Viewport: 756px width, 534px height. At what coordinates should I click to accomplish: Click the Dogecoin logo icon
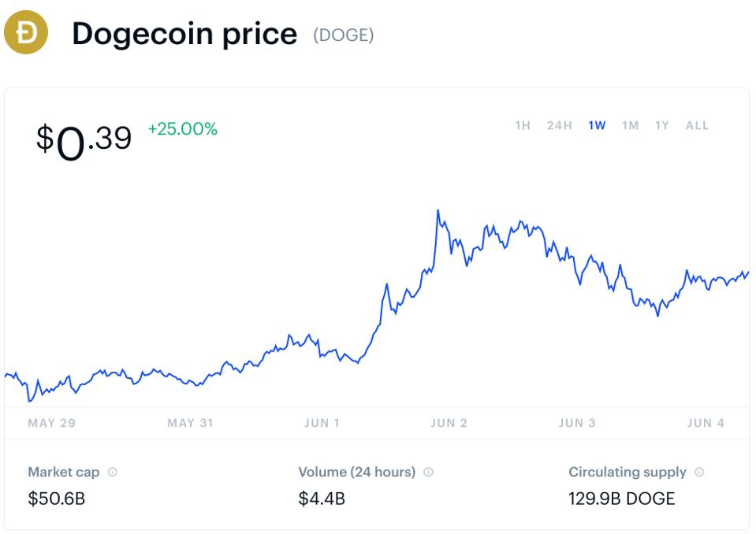(x=26, y=33)
